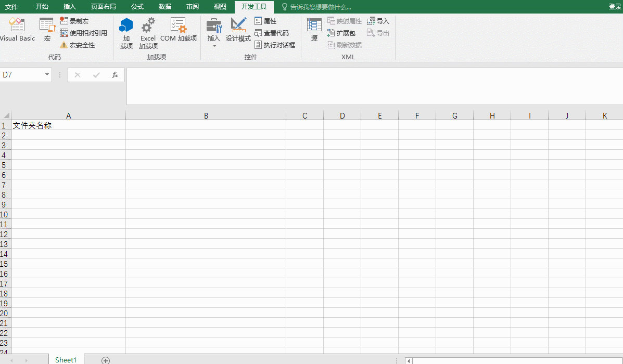
Task: Open the Name Box dropdown
Action: pyautogui.click(x=46, y=74)
